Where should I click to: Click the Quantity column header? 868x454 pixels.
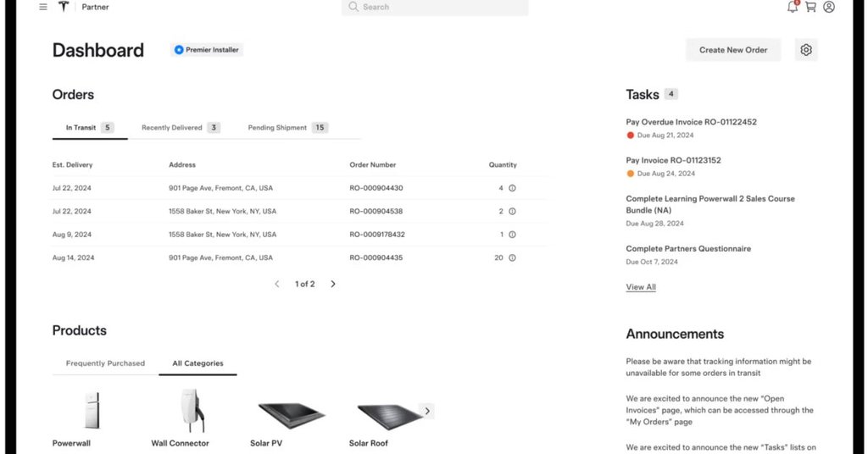[503, 165]
